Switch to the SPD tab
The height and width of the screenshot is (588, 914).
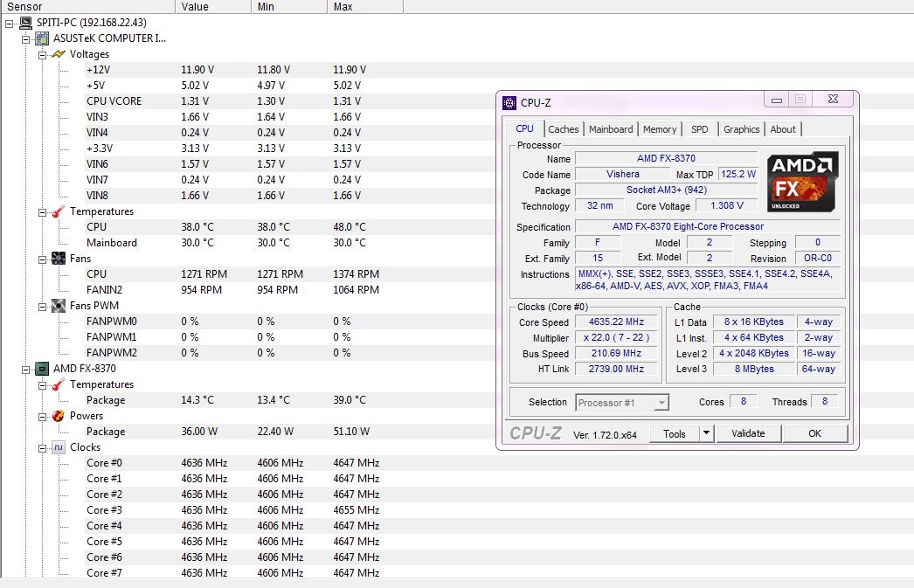tap(700, 129)
